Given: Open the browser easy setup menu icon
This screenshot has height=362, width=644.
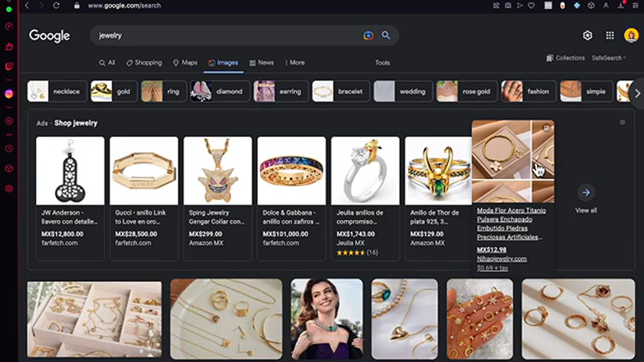Looking at the screenshot, I should coord(635,5).
